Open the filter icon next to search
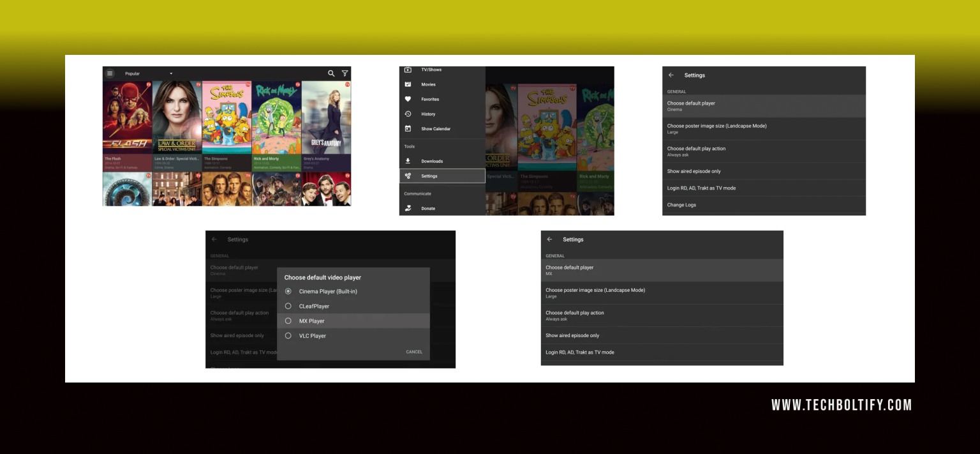The height and width of the screenshot is (454, 980). pyautogui.click(x=345, y=73)
